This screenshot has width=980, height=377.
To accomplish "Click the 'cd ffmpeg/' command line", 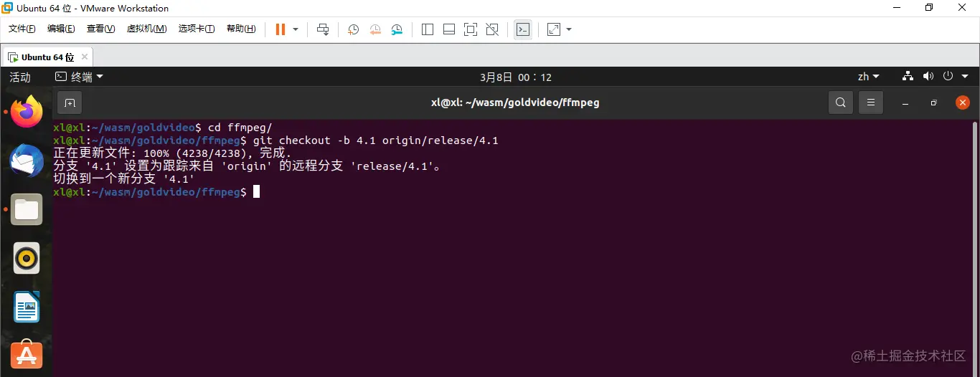I will click(240, 128).
